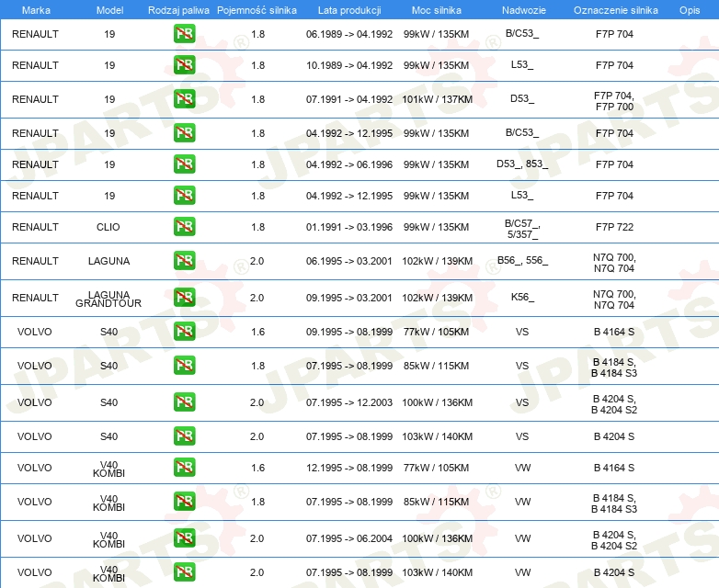Click the Pojemność silnika column header
This screenshot has width=719, height=588.
pos(257,10)
